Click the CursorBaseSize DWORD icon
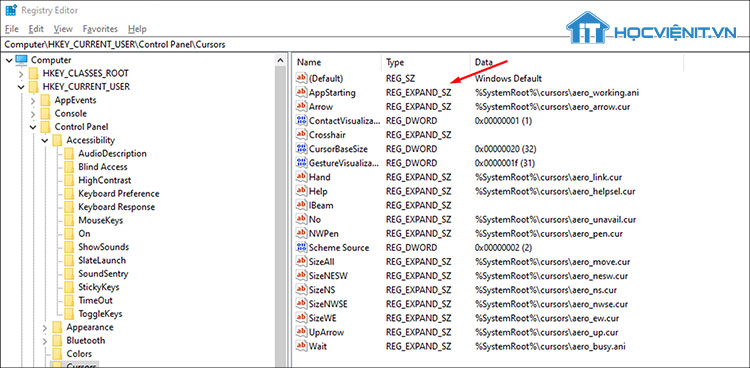Viewport: 750px width, 368px height. 301,149
